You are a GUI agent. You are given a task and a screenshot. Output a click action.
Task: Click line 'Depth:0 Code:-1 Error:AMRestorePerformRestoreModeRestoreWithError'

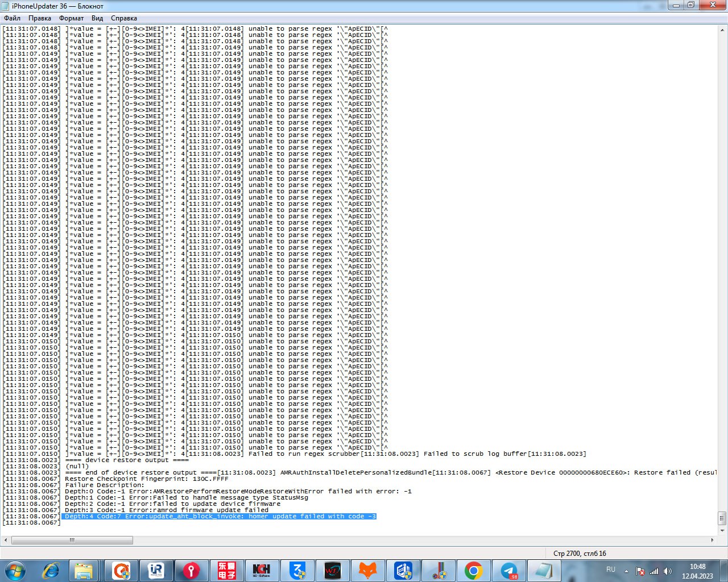pos(238,492)
